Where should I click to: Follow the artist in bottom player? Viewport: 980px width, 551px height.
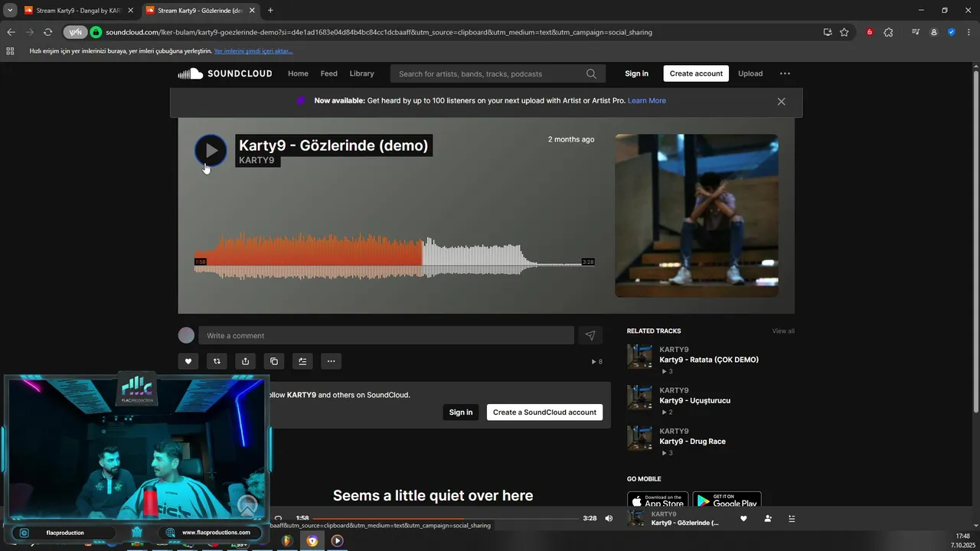click(x=768, y=518)
